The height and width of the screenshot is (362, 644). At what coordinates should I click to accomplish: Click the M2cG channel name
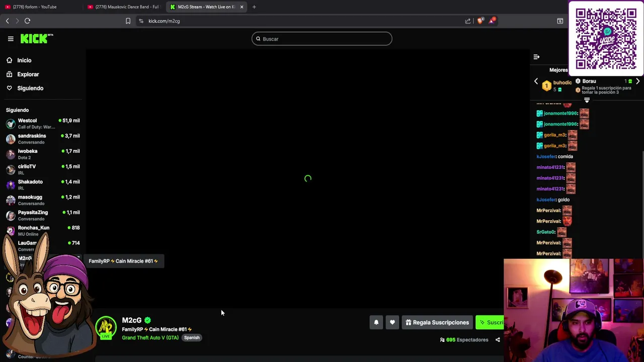tap(132, 320)
